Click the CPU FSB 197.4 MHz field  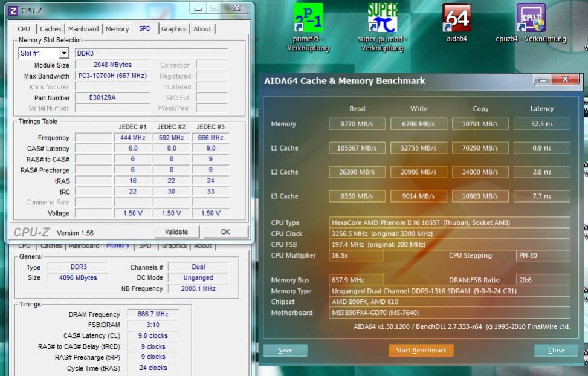coord(449,244)
